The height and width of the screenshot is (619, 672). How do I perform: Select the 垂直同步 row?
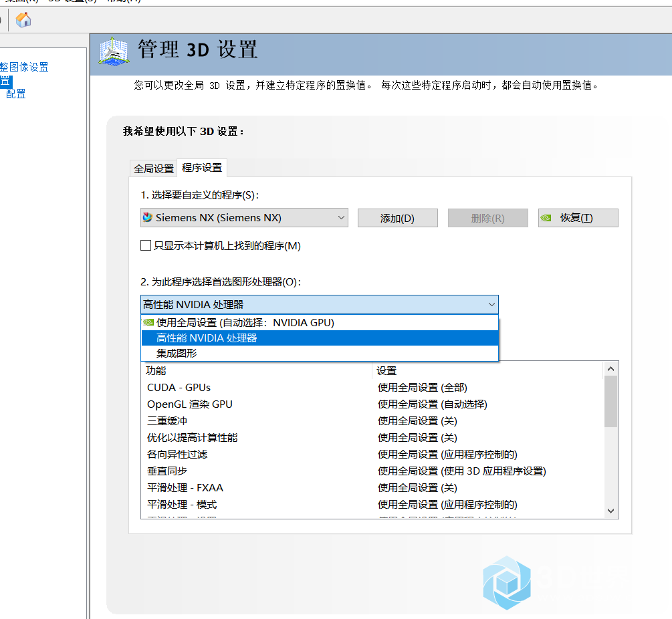pos(372,471)
